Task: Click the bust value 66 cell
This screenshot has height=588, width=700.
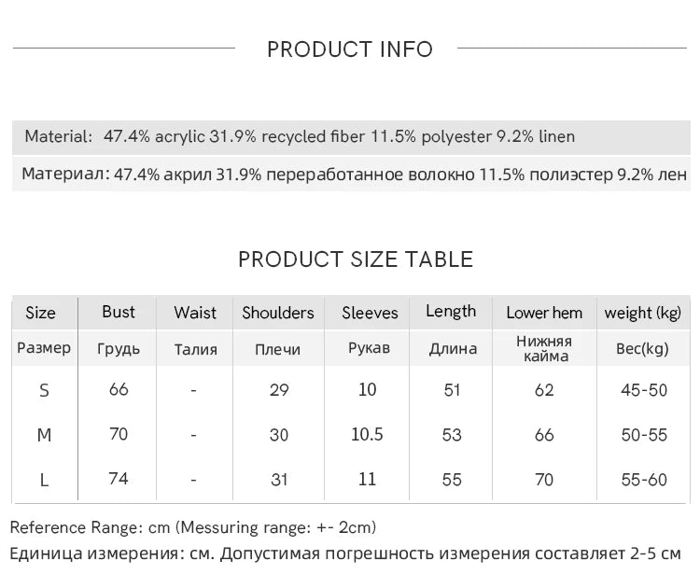Action: 119,389
